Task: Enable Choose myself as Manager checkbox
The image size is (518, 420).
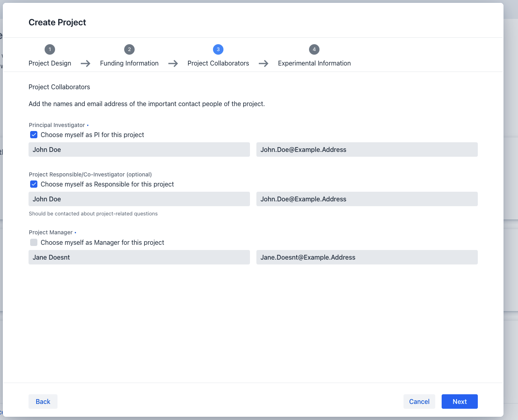Action: pyautogui.click(x=34, y=242)
